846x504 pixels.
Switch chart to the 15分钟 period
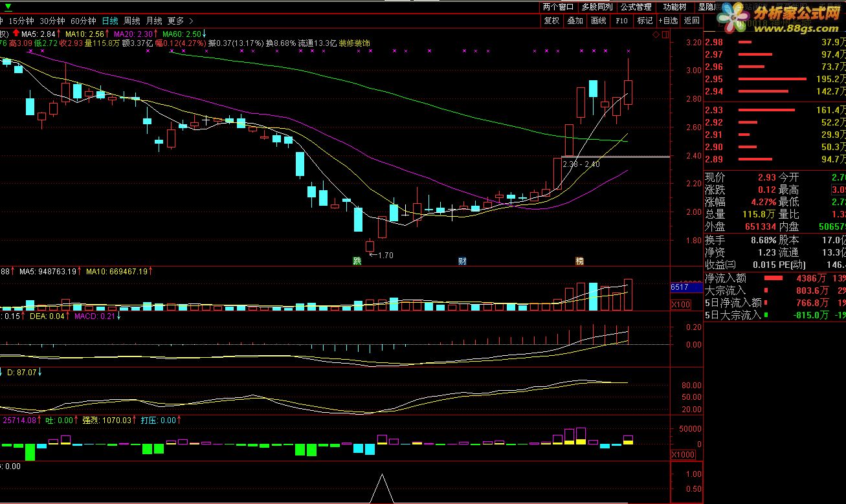pyautogui.click(x=21, y=21)
